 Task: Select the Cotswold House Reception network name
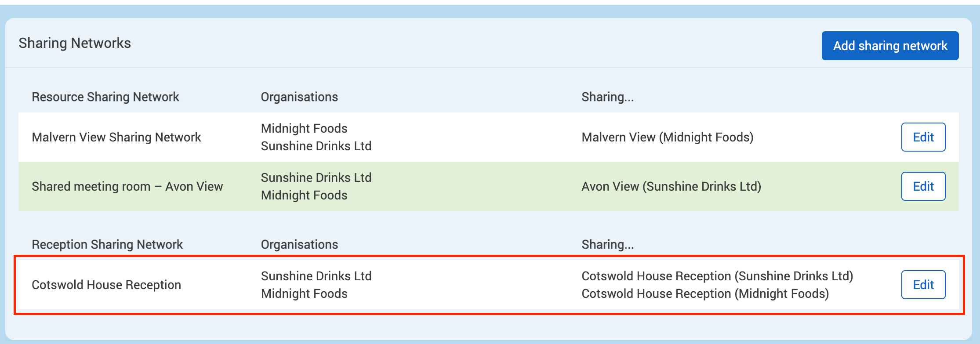pos(106,285)
